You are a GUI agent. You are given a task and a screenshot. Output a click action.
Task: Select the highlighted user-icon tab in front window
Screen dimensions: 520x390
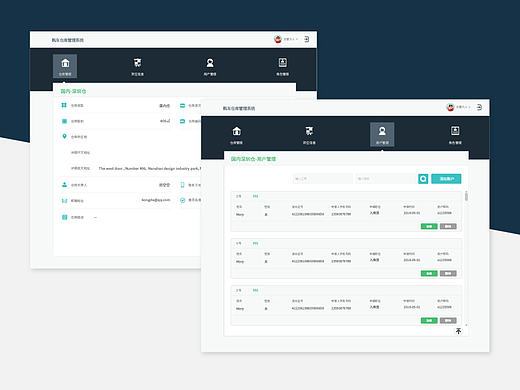(382, 135)
